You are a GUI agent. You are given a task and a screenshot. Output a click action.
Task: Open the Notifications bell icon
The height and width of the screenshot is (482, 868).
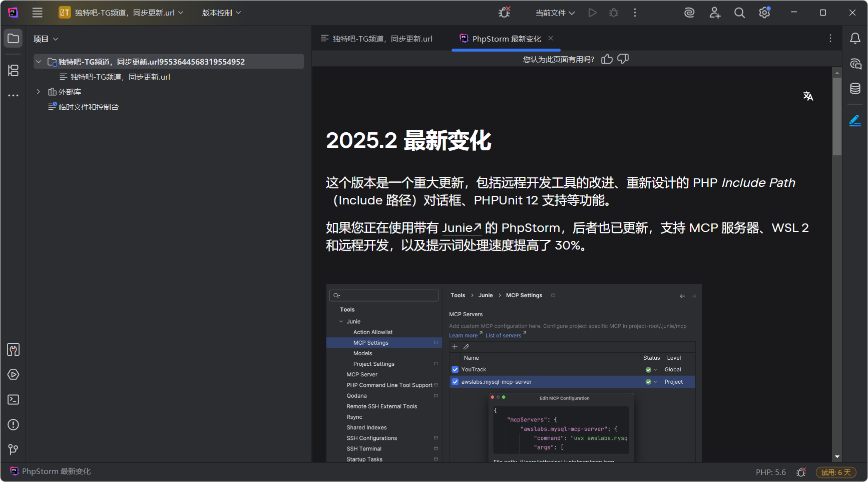click(855, 38)
